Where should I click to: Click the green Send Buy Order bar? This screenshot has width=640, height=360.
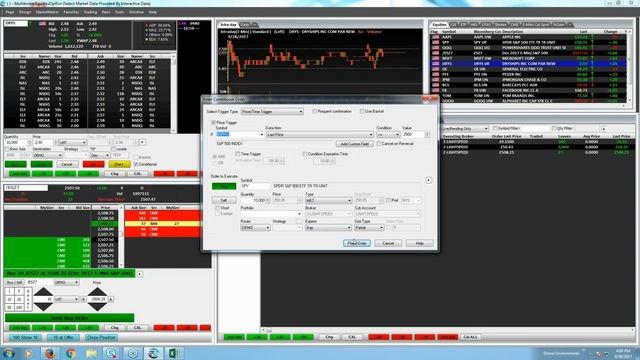69,318
